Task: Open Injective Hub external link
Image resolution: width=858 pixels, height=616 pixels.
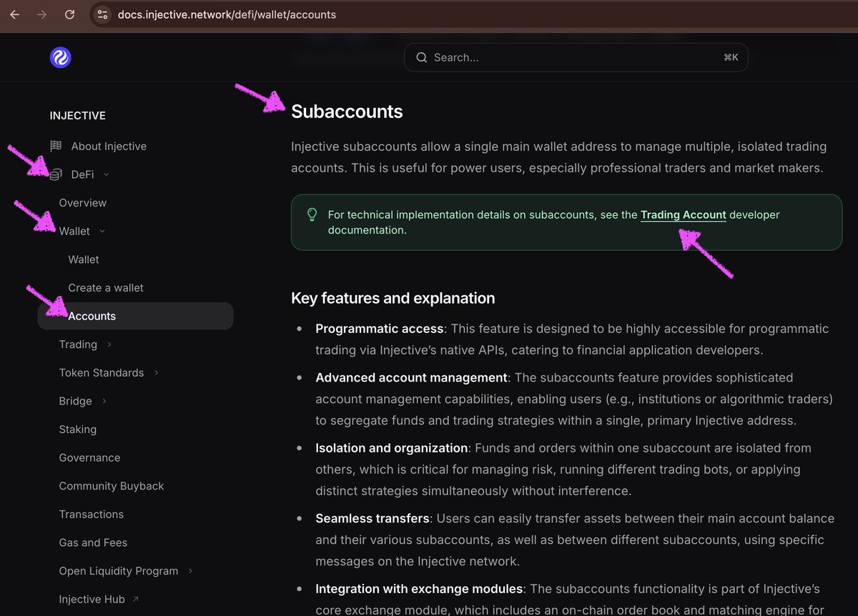Action: pos(92,599)
